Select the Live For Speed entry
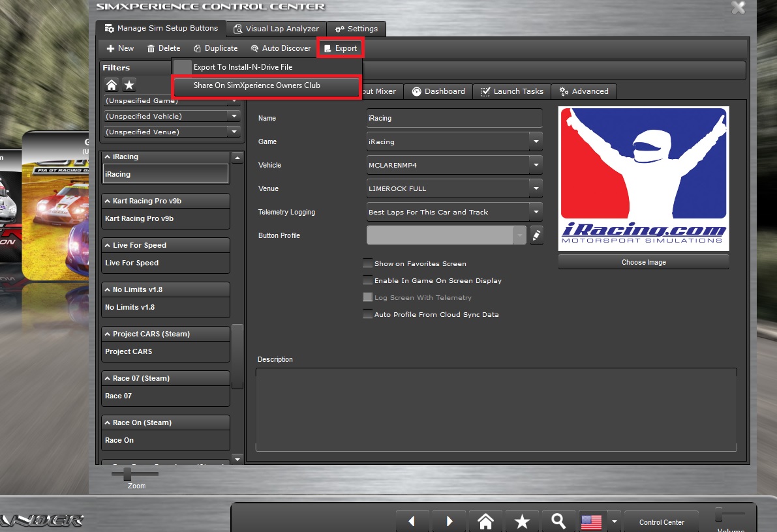 [166, 263]
